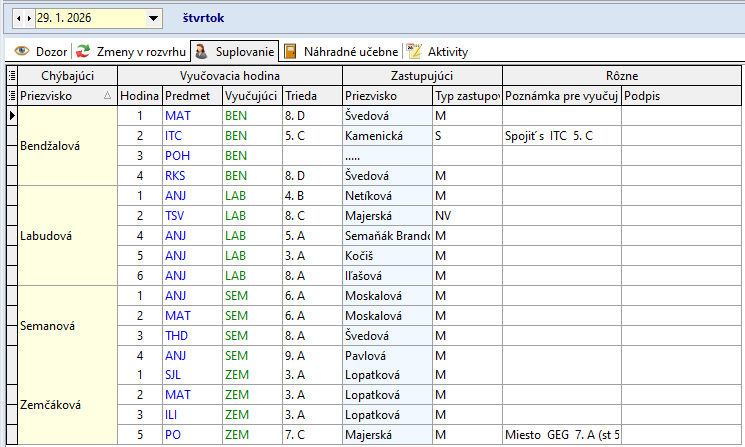Screen dimensions: 745x447
Task: Click the Suplovanie person icon
Action: (201, 51)
